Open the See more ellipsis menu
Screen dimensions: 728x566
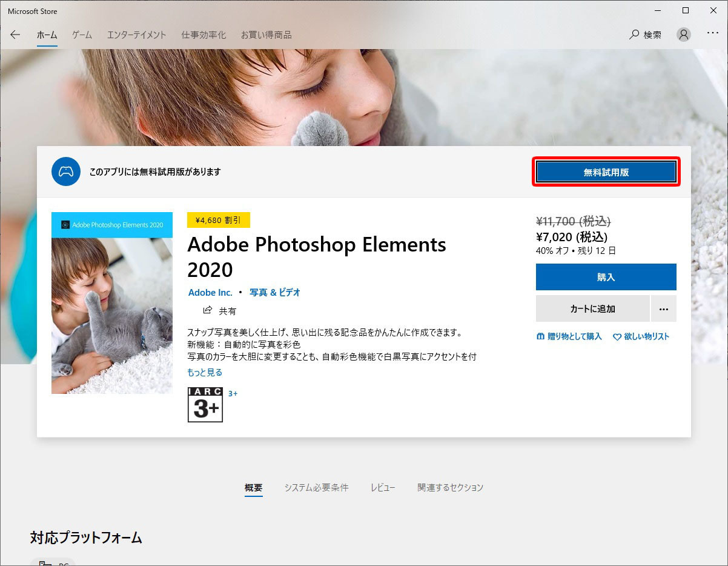[x=713, y=34]
